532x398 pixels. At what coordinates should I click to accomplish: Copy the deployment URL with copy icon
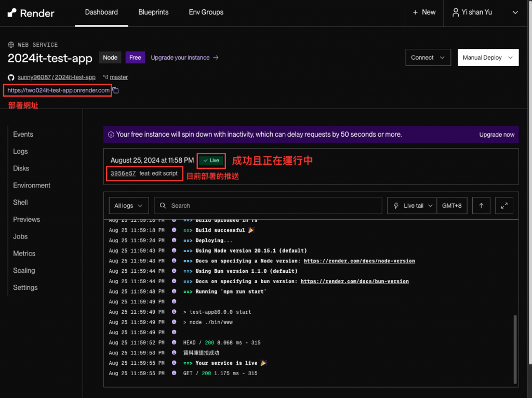[x=116, y=90]
